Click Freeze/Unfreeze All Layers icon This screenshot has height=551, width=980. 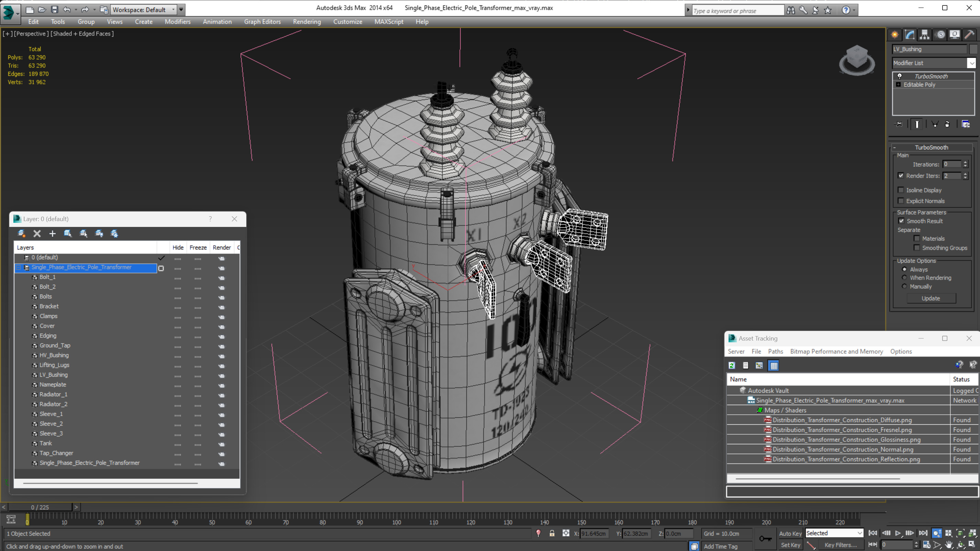pos(114,233)
